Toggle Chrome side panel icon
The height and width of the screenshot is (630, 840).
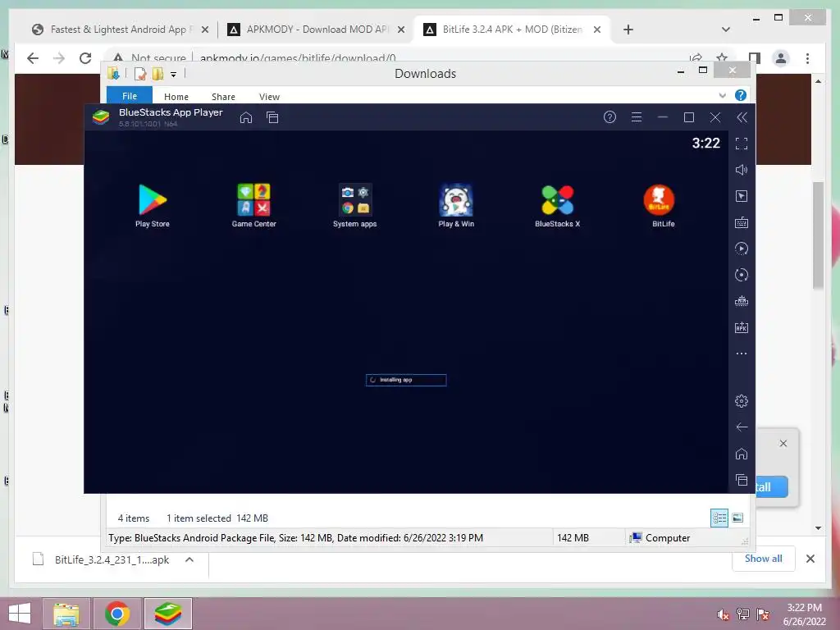click(755, 58)
